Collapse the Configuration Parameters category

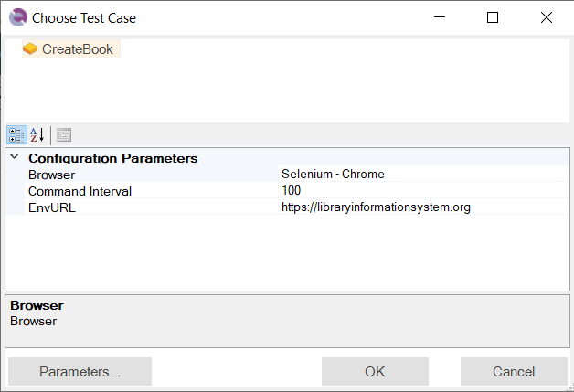[15, 158]
